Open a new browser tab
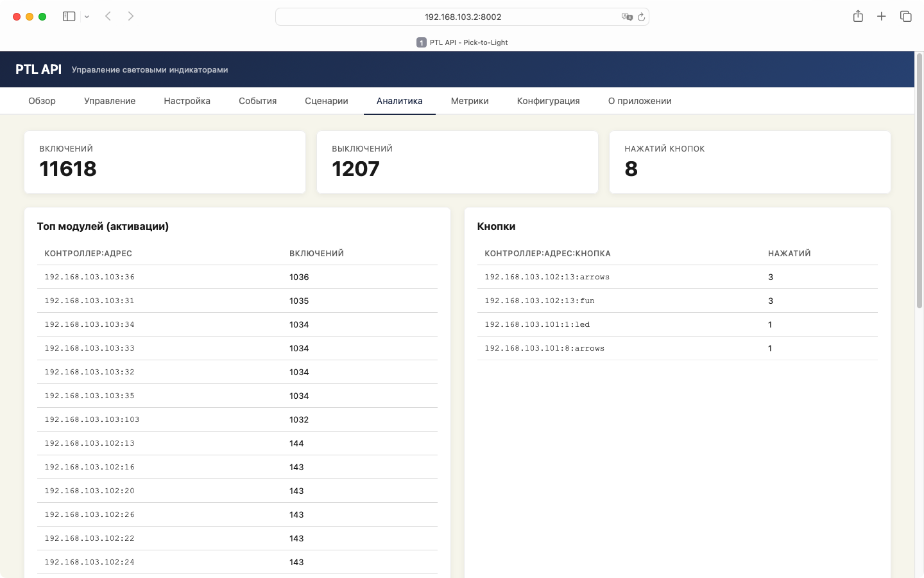 (x=882, y=16)
